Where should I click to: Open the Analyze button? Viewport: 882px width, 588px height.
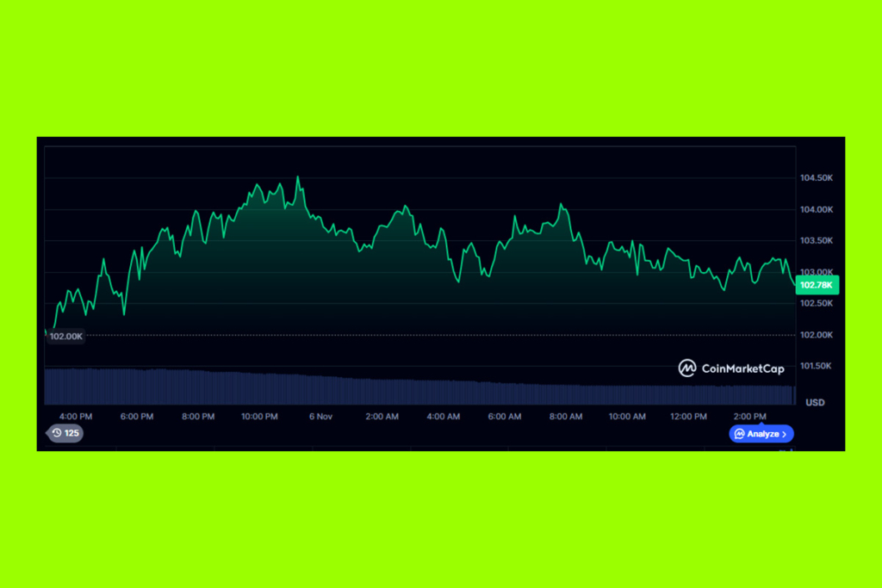tap(761, 434)
